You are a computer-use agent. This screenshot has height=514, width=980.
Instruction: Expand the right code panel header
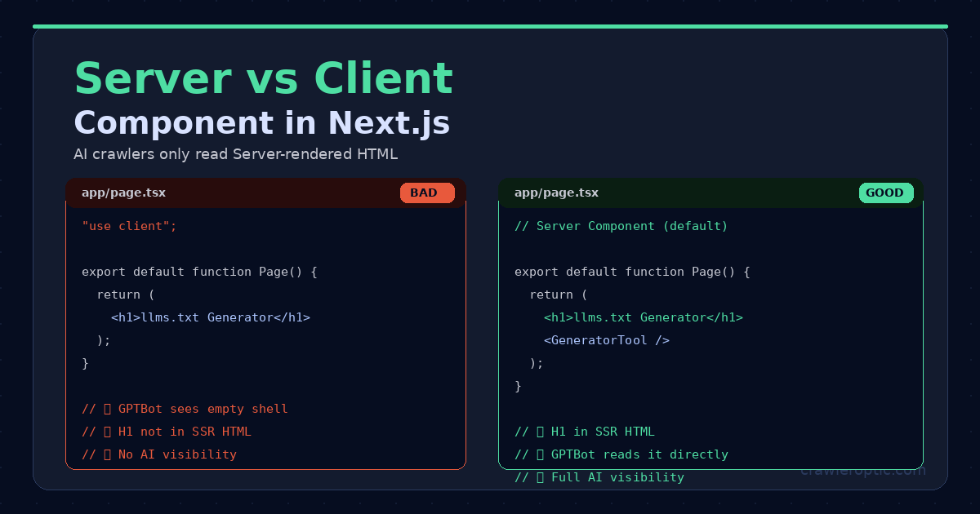pyautogui.click(x=710, y=193)
